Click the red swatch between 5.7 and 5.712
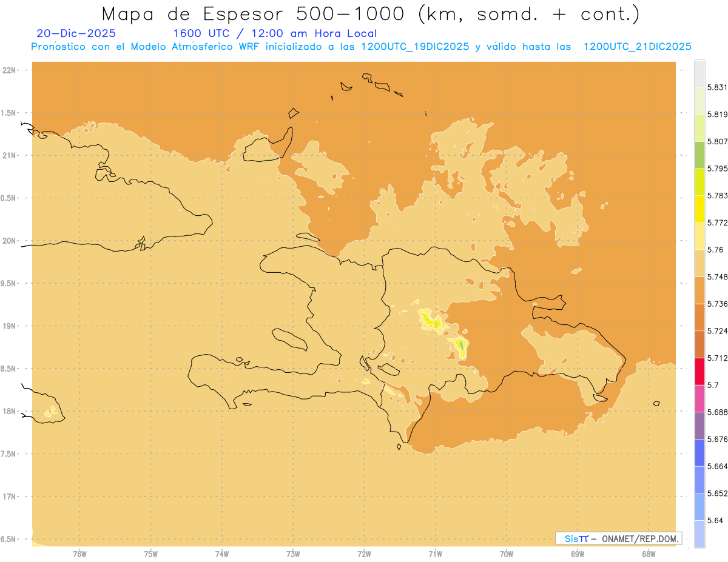This screenshot has width=728, height=562. (x=699, y=371)
